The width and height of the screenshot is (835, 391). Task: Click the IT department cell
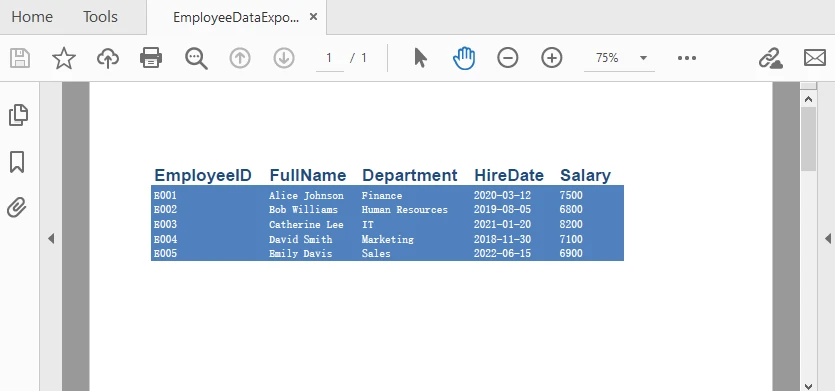click(367, 224)
